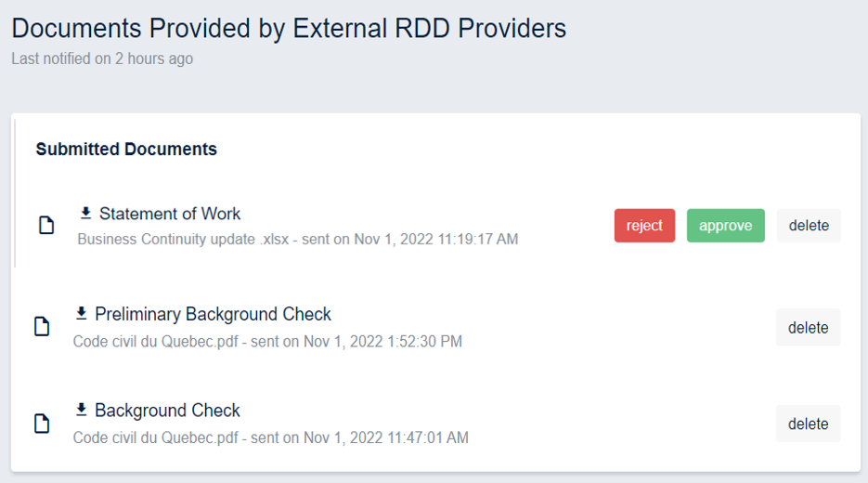The image size is (868, 483).
Task: Click the download arrow beside Statement of Work
Action: [85, 214]
